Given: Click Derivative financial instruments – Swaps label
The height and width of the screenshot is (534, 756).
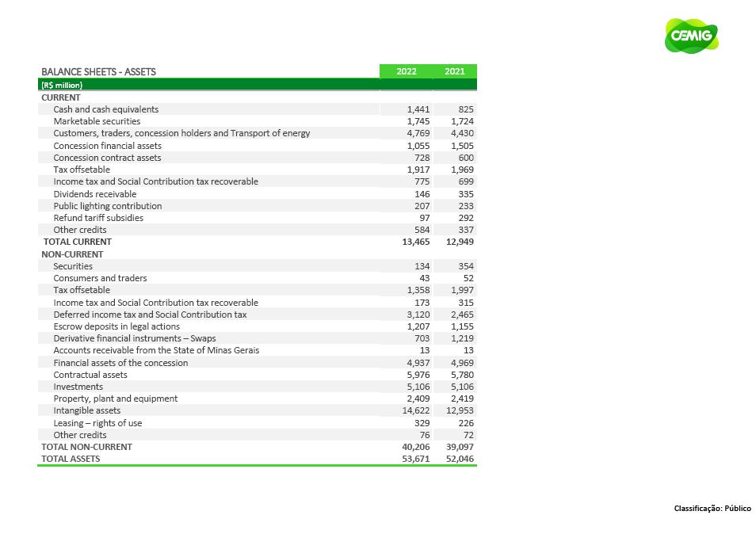Looking at the screenshot, I should [134, 338].
